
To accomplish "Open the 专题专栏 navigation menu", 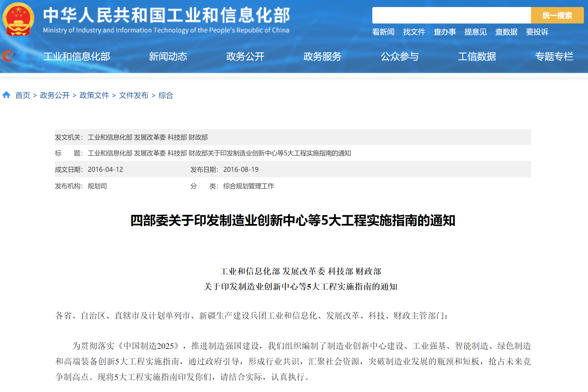I will 554,56.
